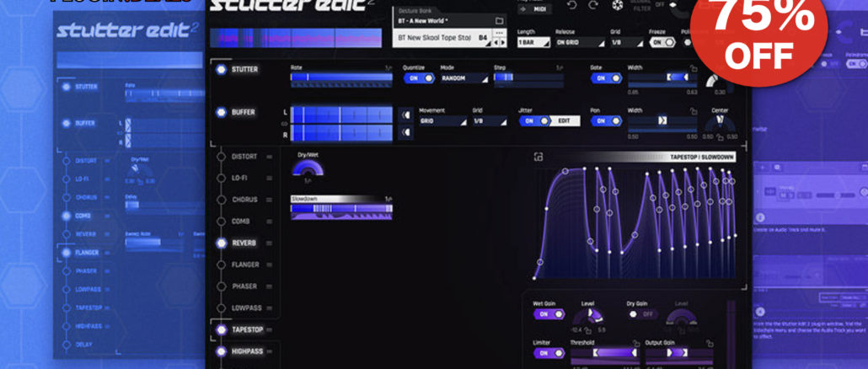Turn off Quantize switch

point(419,78)
